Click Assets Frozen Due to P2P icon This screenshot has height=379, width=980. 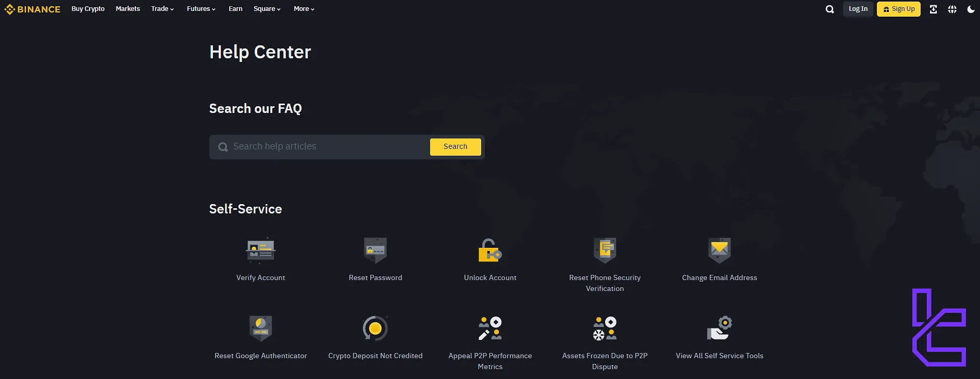[605, 329]
